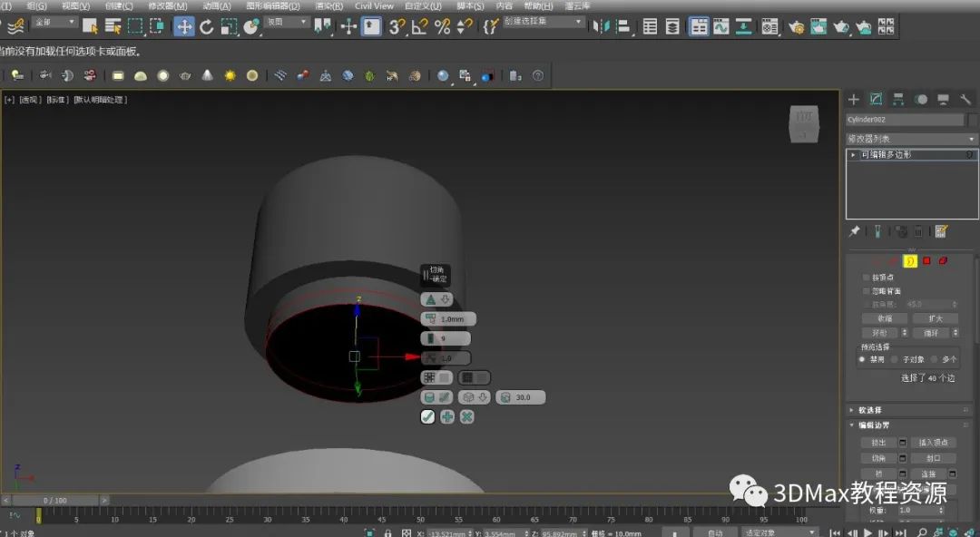Click the ViewCube in the viewport
The image size is (980, 537).
pos(803,124)
